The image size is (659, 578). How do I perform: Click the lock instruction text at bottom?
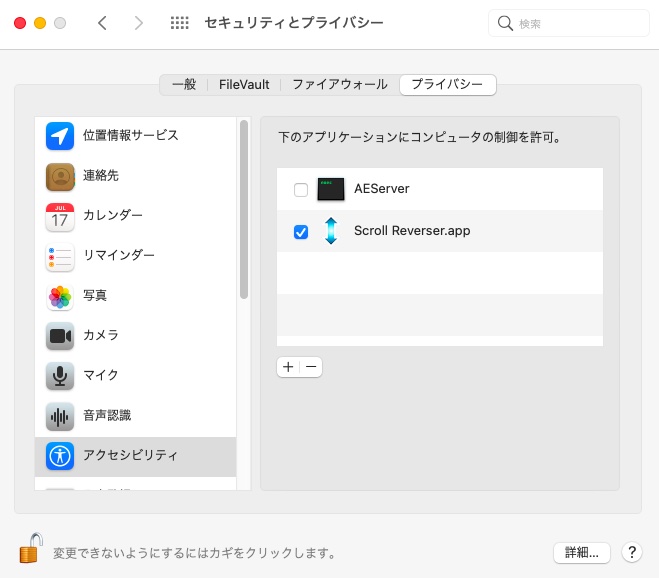click(x=194, y=553)
